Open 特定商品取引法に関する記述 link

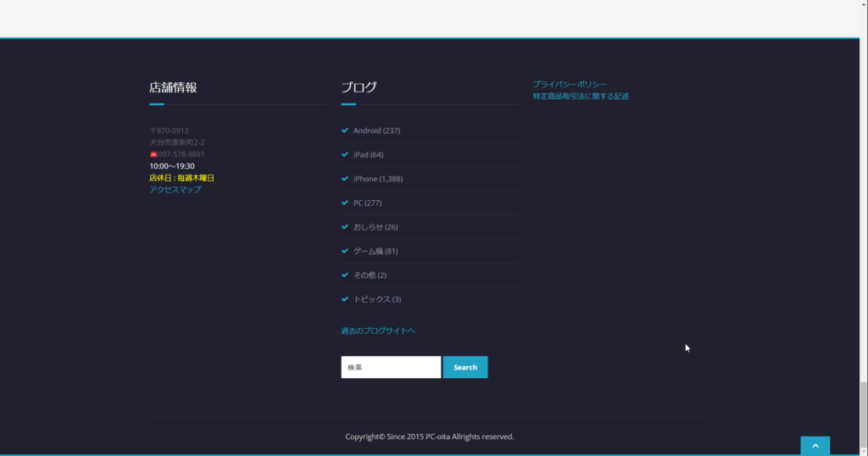tap(581, 97)
